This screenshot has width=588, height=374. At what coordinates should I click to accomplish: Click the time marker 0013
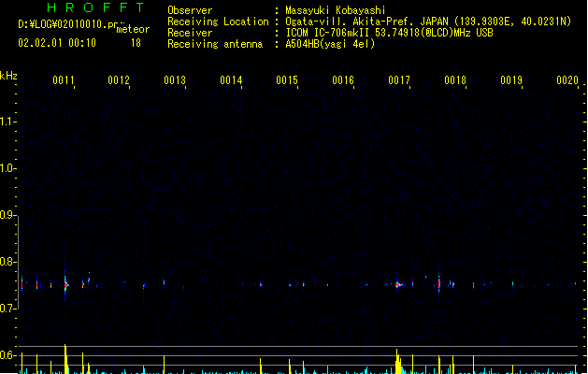[175, 79]
